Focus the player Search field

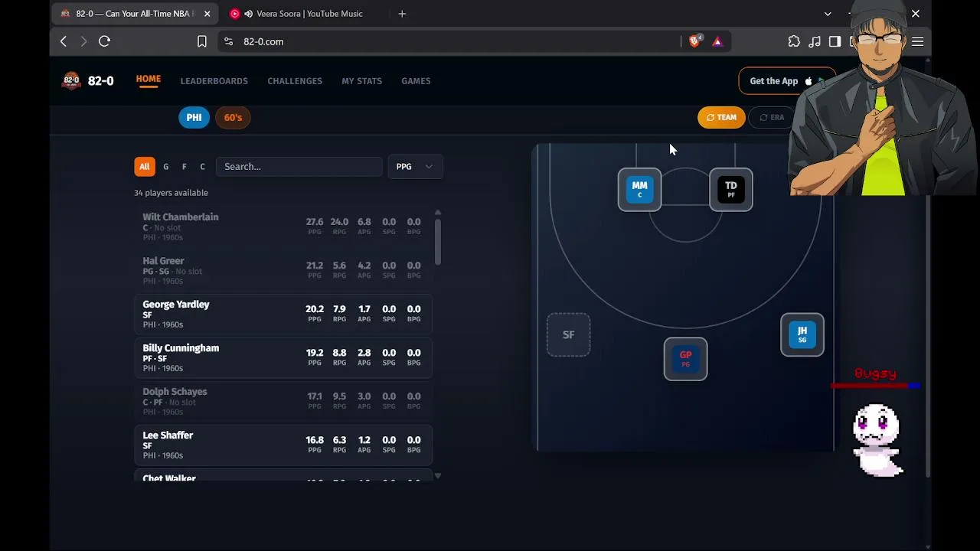(x=299, y=167)
